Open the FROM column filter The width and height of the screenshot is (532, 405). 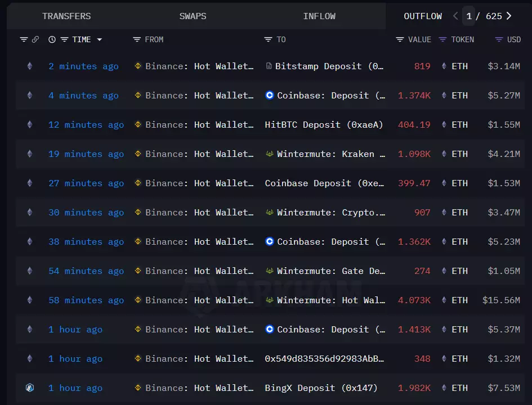coord(137,39)
